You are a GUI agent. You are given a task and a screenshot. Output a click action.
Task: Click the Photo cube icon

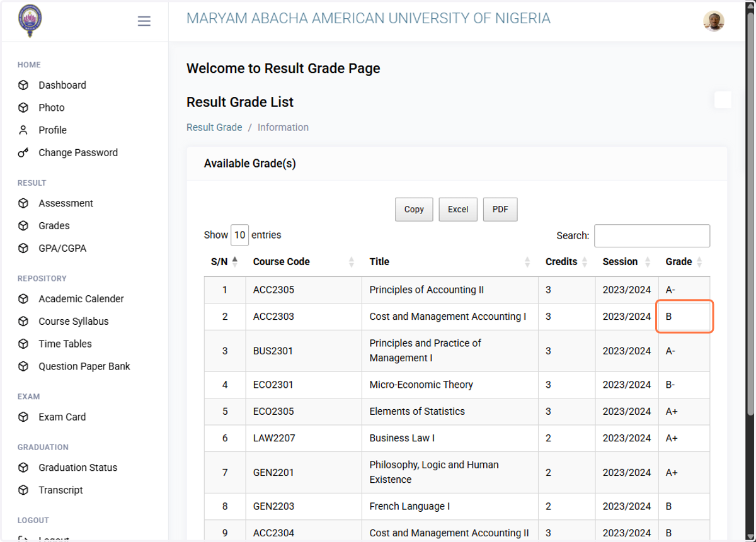tap(23, 108)
